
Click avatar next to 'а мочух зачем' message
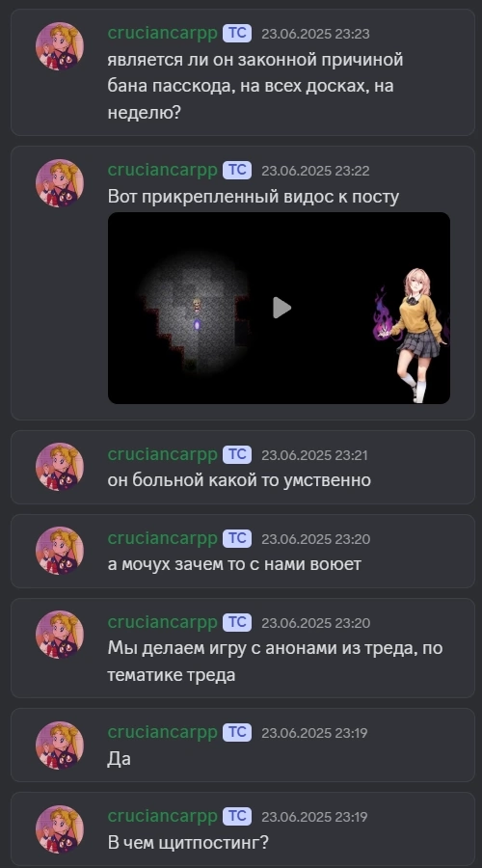[60, 551]
